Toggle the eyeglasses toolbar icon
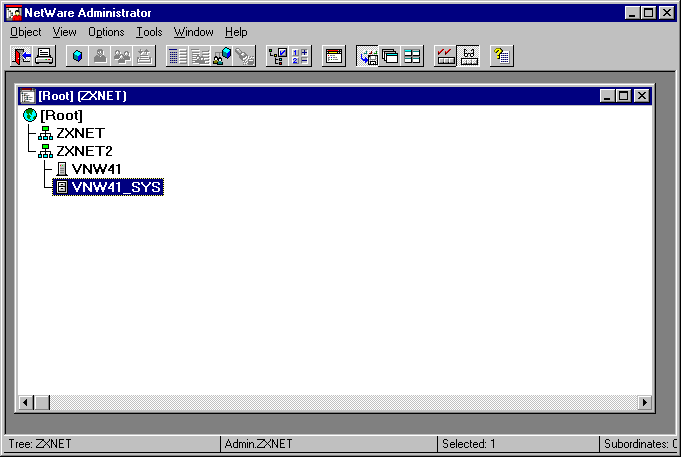This screenshot has width=681, height=457. (x=468, y=56)
